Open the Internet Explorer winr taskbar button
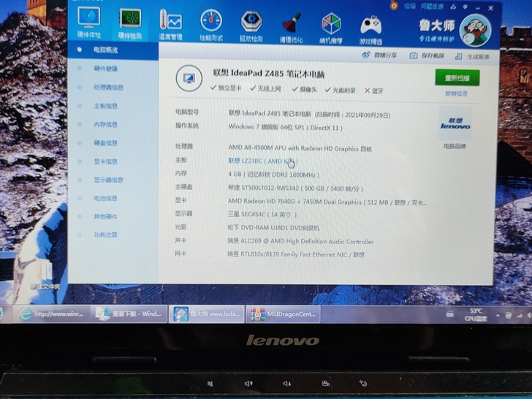This screenshot has width=532, height=399. coord(52,314)
